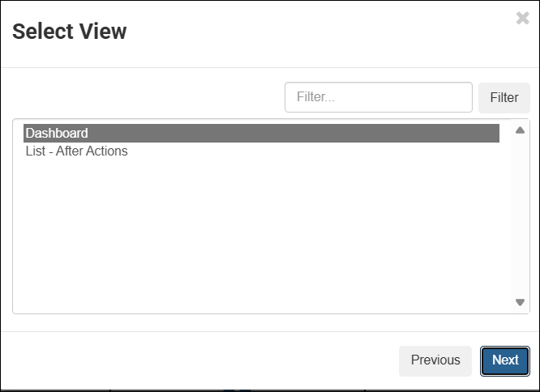Click the blue Next button
This screenshot has width=540, height=392.
click(x=504, y=361)
